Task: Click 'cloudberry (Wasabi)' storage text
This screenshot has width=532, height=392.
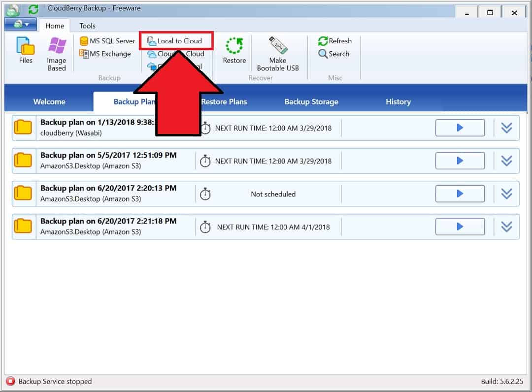Action: click(71, 133)
